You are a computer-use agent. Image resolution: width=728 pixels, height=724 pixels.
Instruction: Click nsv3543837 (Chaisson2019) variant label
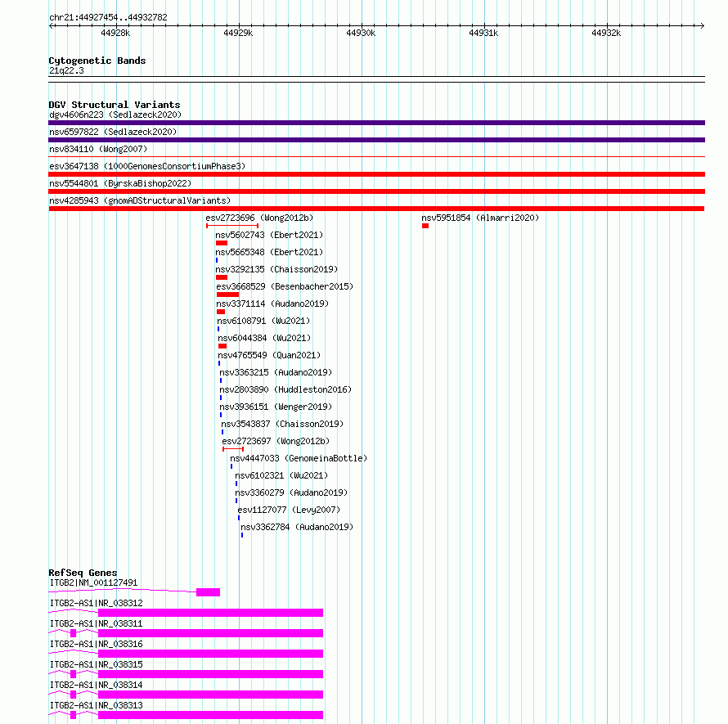tap(282, 424)
